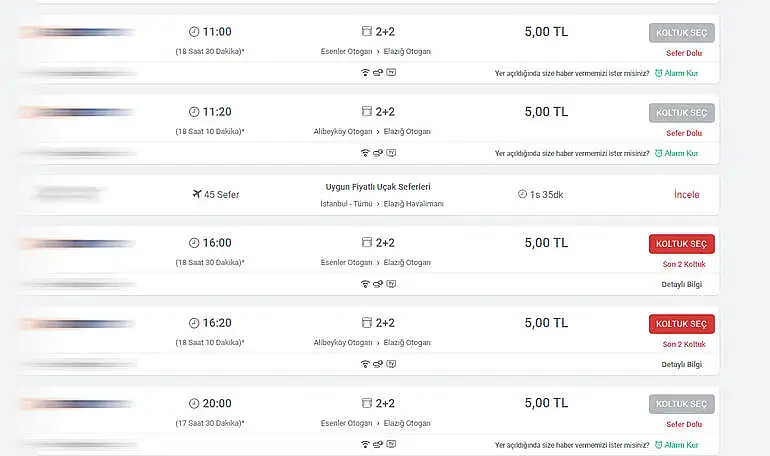770x456 pixels.
Task: Set Alarm Kur for the 11:20 trip
Action: (676, 153)
